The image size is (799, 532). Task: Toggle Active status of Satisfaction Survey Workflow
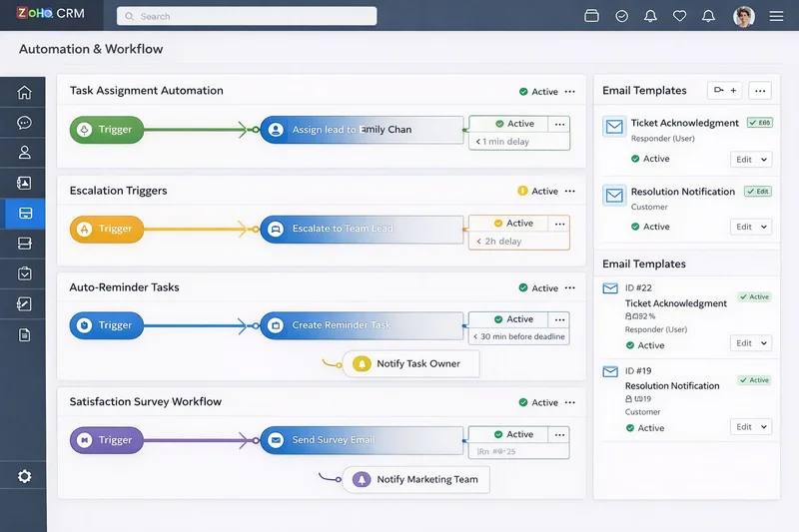pos(538,402)
